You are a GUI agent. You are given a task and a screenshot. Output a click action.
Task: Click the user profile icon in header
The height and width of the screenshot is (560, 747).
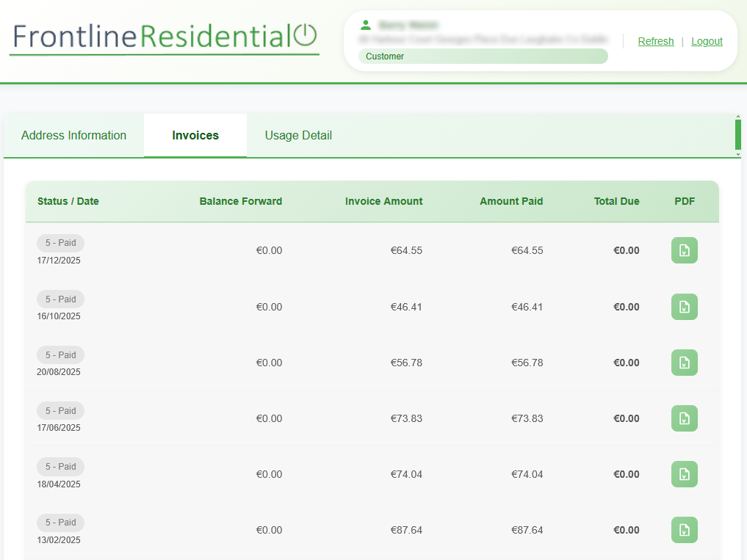[365, 24]
